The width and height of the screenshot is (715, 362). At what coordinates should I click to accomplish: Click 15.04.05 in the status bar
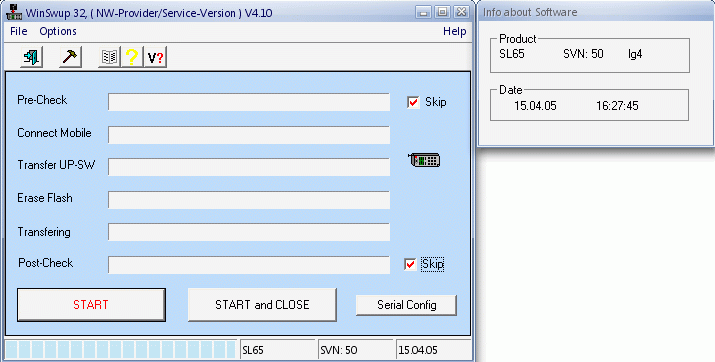418,350
